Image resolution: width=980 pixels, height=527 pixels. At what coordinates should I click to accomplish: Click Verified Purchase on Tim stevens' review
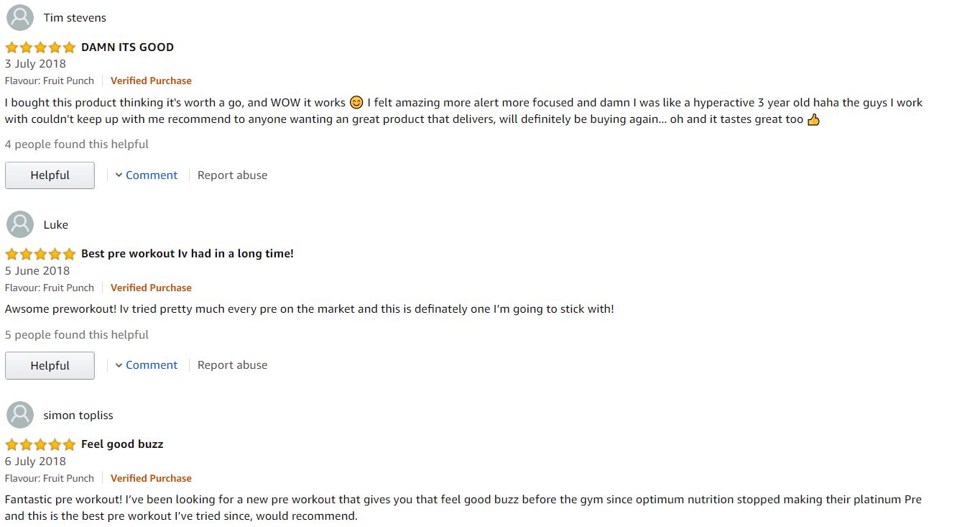tap(151, 81)
